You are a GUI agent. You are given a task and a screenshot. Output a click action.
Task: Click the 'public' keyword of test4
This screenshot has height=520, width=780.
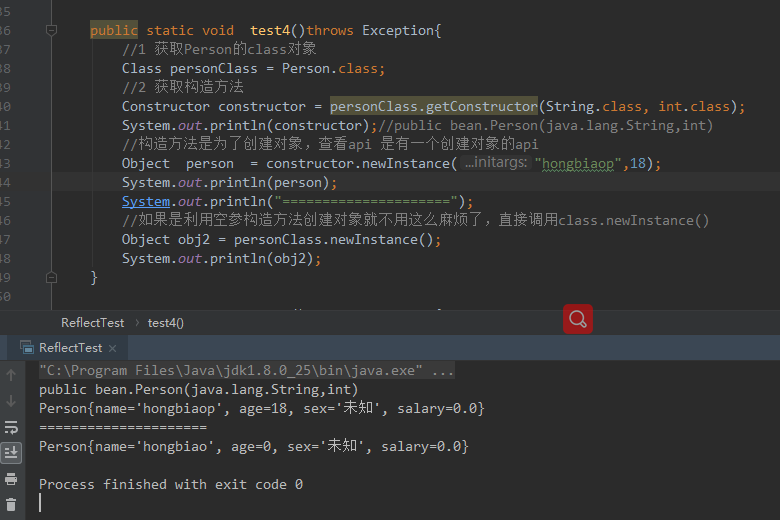pos(113,30)
